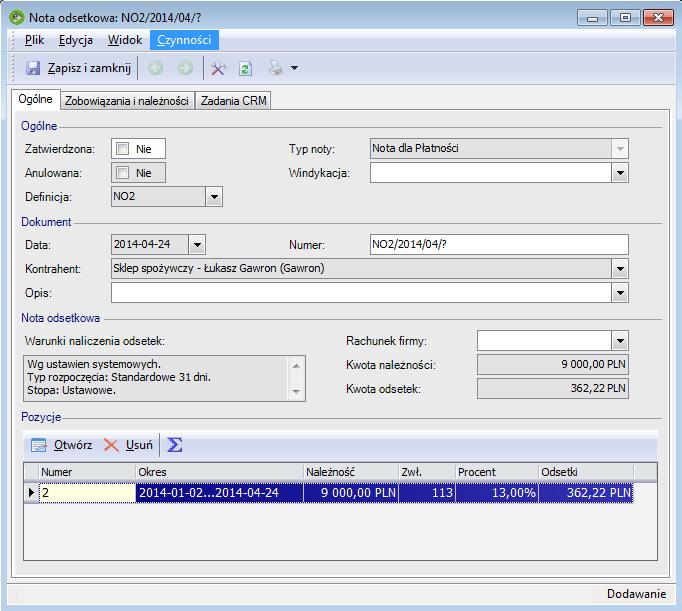Switch to the Ogólne tab
682x611 pixels.
tap(36, 99)
